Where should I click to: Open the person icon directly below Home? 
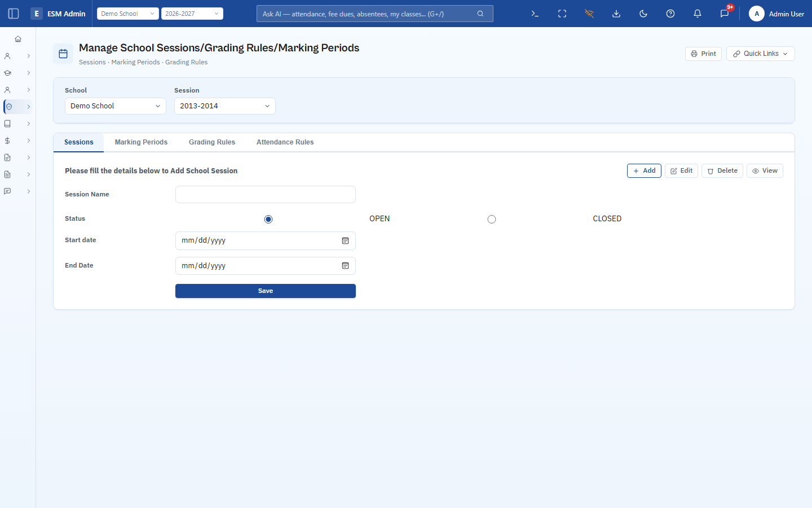pos(7,56)
